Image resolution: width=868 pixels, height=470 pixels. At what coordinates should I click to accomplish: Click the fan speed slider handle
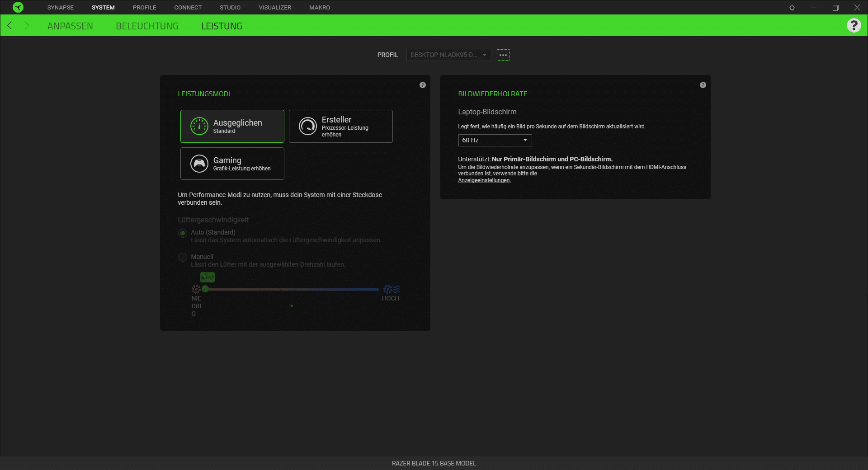point(205,289)
